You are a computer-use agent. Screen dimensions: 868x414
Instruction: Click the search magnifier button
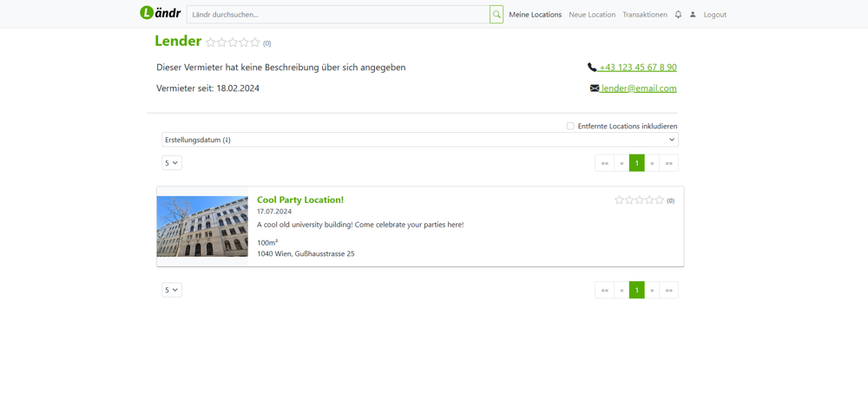pos(496,15)
